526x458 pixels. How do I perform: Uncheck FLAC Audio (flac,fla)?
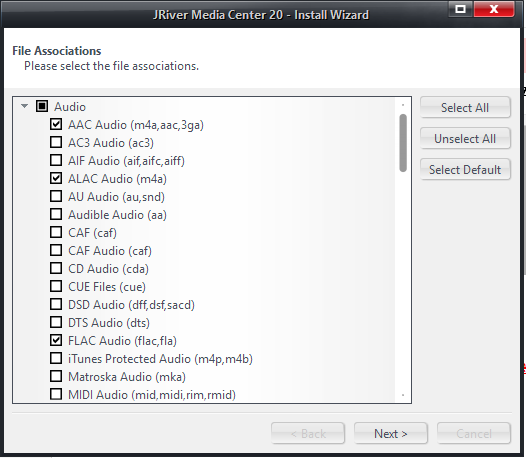[x=56, y=340]
